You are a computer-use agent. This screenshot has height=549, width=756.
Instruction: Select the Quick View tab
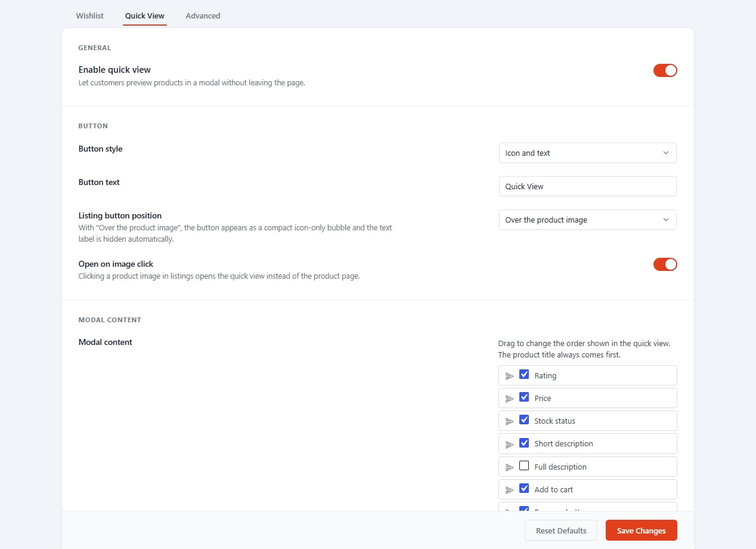[145, 16]
